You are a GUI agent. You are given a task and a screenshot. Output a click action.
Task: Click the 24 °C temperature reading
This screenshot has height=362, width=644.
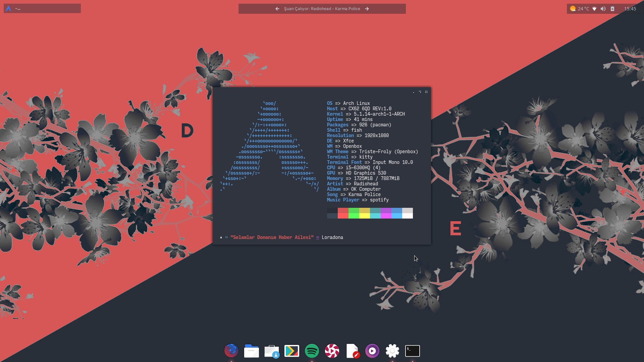584,9
